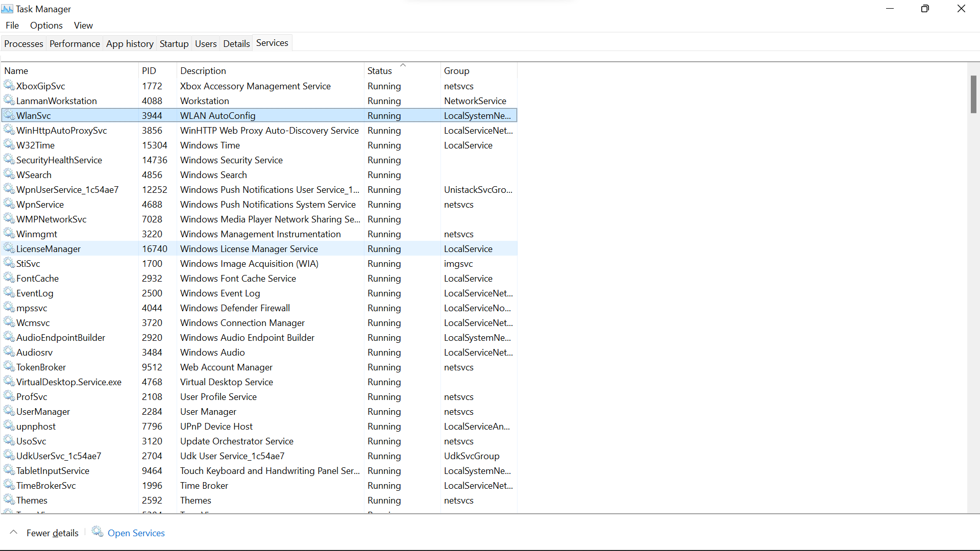
Task: Select the TabletInputService name
Action: (53, 470)
